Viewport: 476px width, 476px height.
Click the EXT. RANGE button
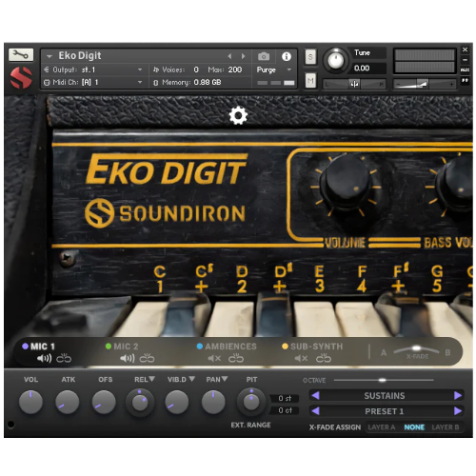250,425
